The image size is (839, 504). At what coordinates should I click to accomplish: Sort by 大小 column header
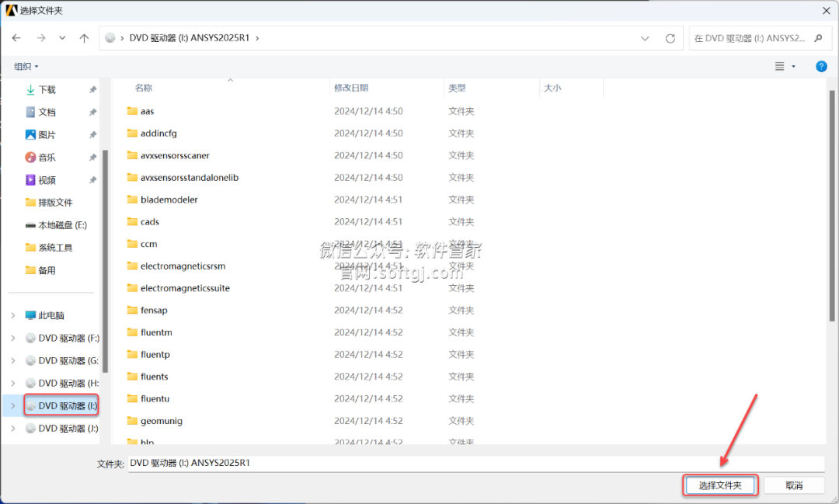tap(552, 88)
